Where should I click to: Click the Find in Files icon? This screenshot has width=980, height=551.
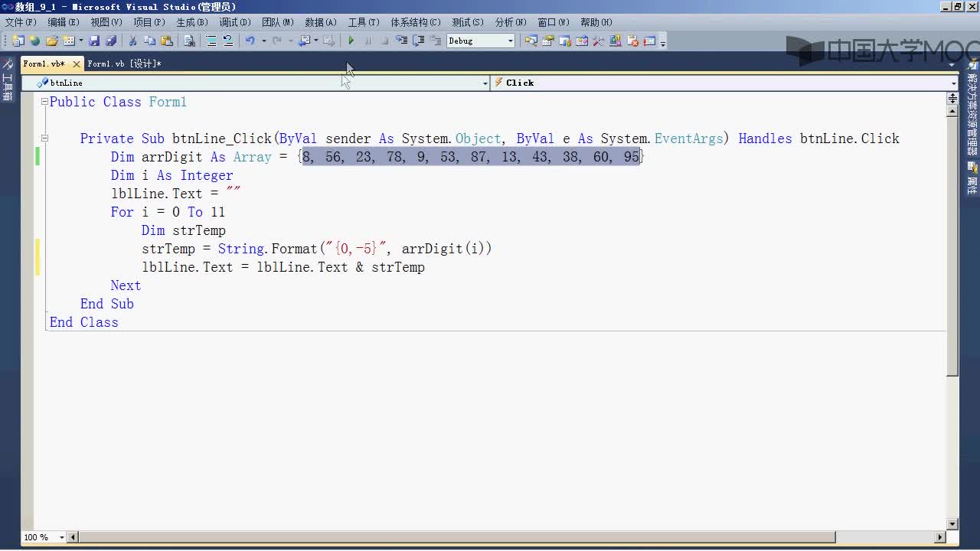point(189,41)
